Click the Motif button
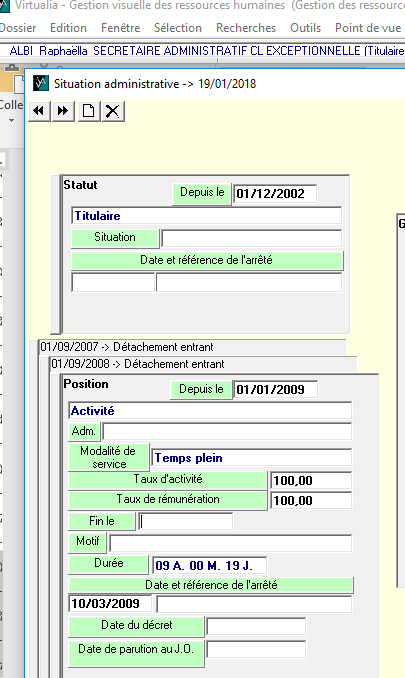405x678 pixels. (87, 541)
